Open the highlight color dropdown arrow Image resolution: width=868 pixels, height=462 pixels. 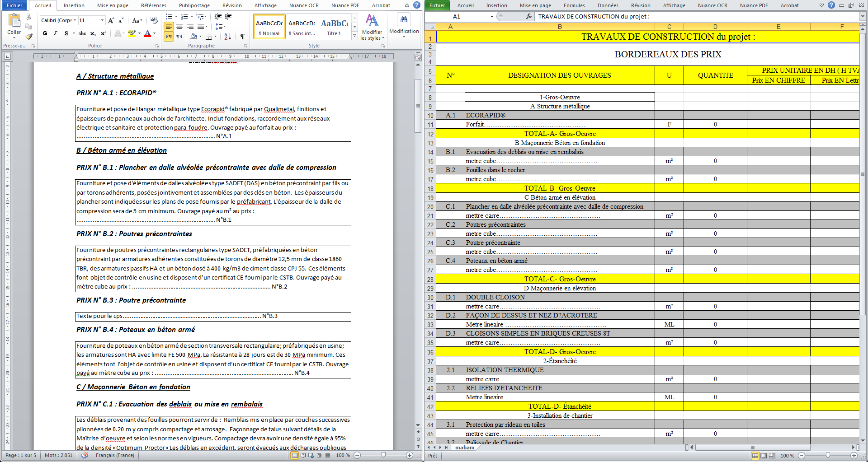(x=139, y=33)
